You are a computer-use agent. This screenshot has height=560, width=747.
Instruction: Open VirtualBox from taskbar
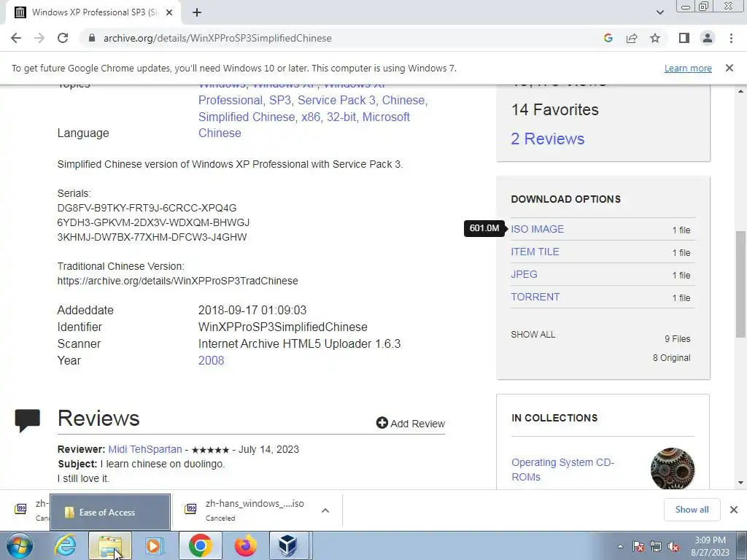289,545
